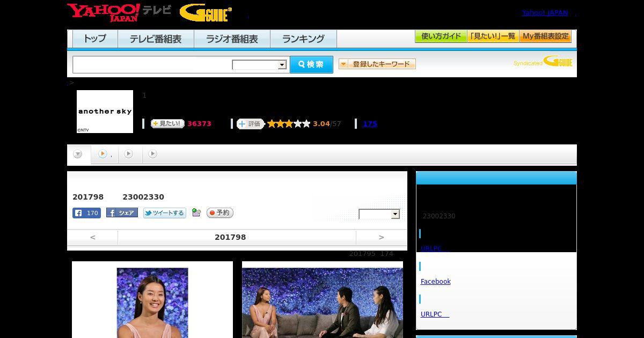This screenshot has width=644, height=338.
Task: Expand 登録したキーワード dropdown
Action: click(x=377, y=64)
